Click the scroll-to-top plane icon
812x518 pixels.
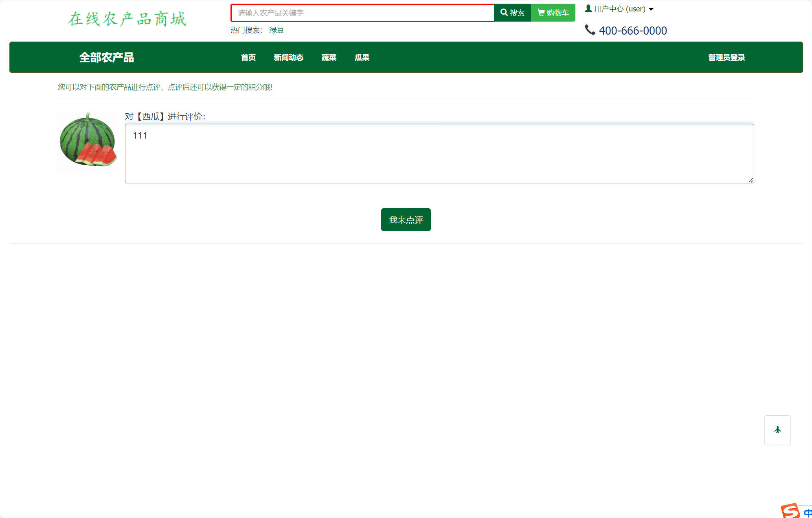[777, 430]
